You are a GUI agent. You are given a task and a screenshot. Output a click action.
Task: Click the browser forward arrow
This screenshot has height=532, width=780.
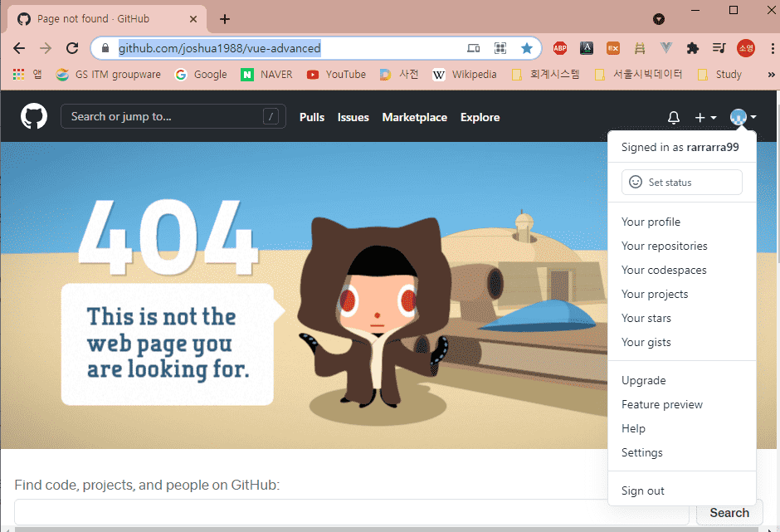46,48
